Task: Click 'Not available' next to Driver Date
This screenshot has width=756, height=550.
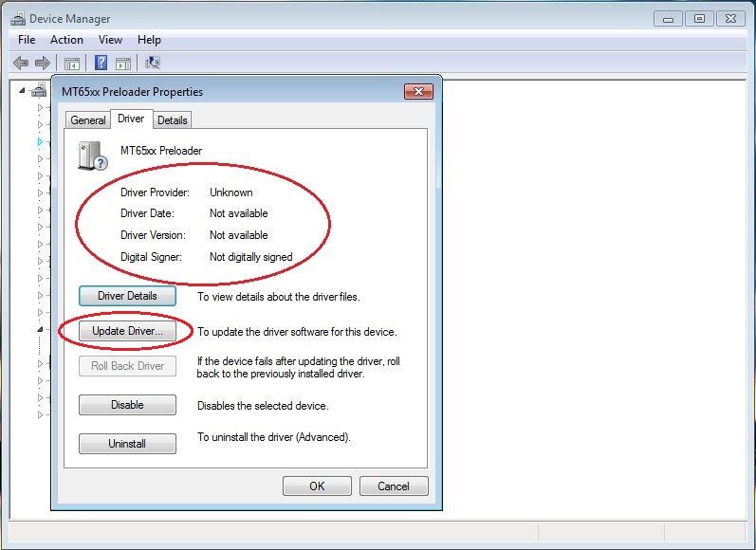Action: click(239, 213)
